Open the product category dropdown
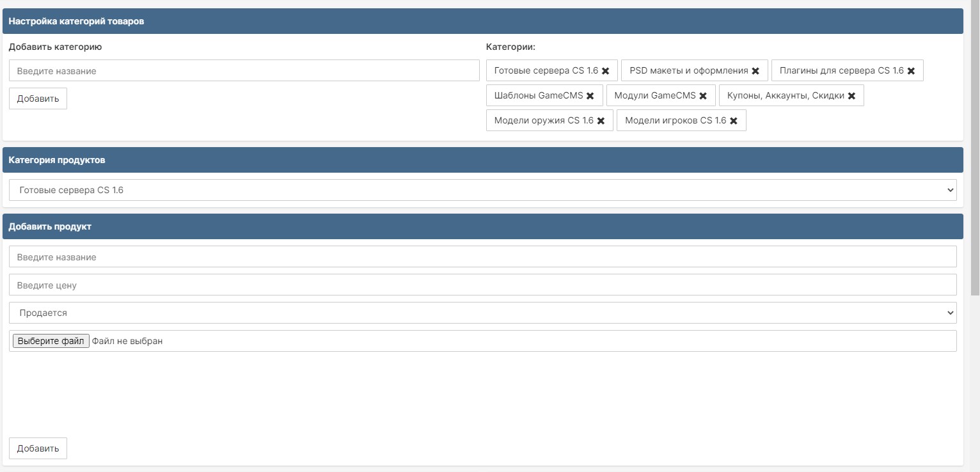Image resolution: width=980 pixels, height=472 pixels. pos(482,190)
